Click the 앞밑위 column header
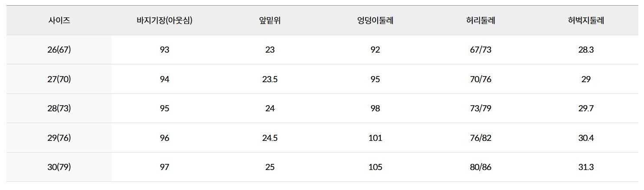 270,20
